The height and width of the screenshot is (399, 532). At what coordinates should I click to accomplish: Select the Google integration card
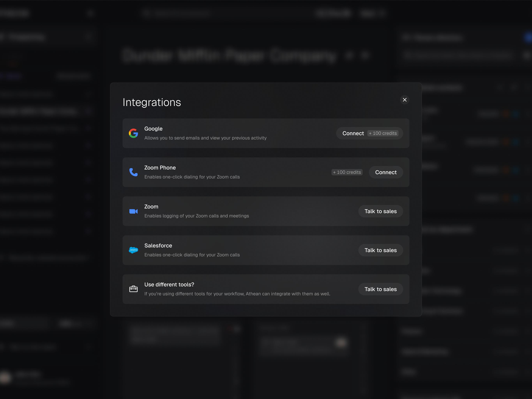(x=240, y=133)
